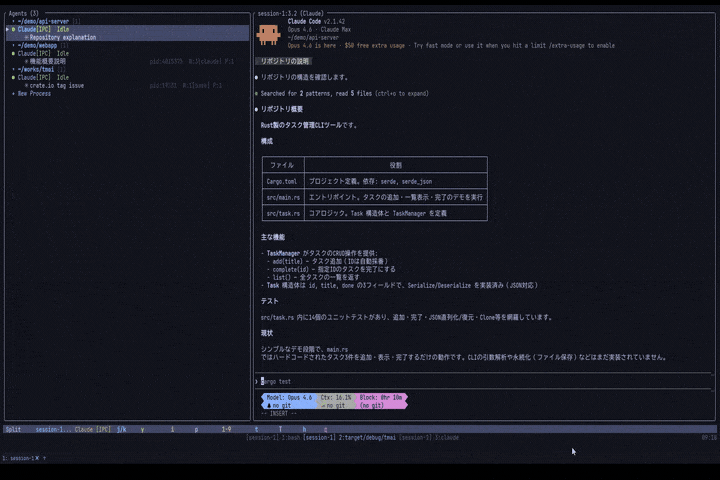Click the 'Model: Opus 4.6' status badge
Image resolution: width=720 pixels, height=480 pixels.
coord(290,397)
